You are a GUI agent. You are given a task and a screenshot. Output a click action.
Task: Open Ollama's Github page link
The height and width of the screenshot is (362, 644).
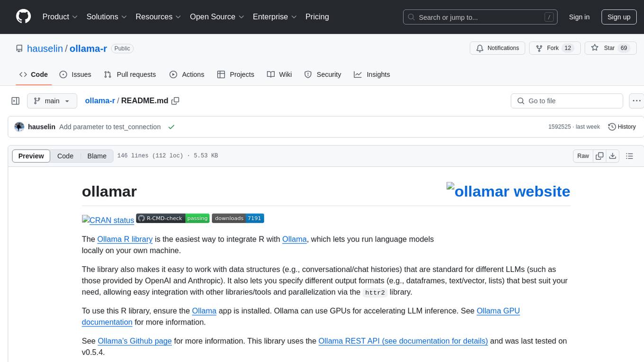point(134,341)
